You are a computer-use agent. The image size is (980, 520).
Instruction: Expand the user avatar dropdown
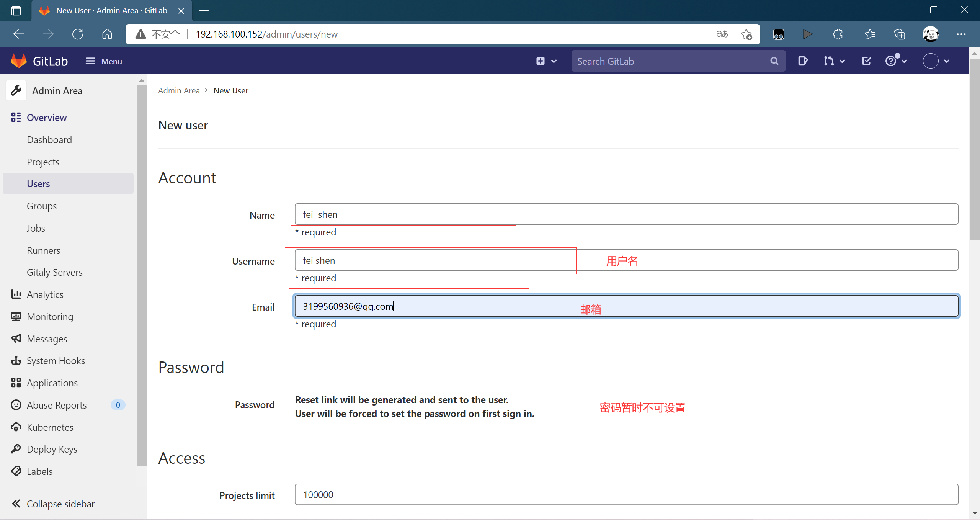[x=936, y=61]
